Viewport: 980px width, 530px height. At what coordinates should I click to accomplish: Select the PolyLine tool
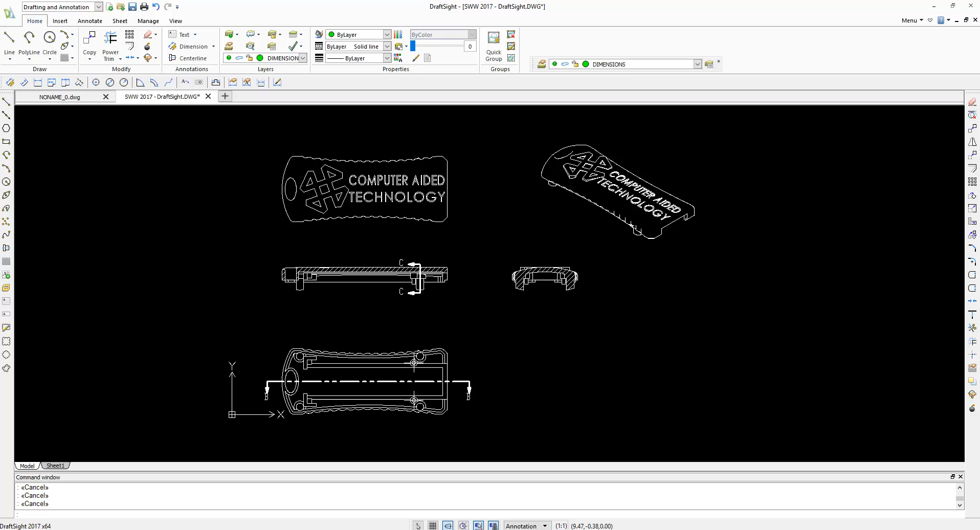29,43
